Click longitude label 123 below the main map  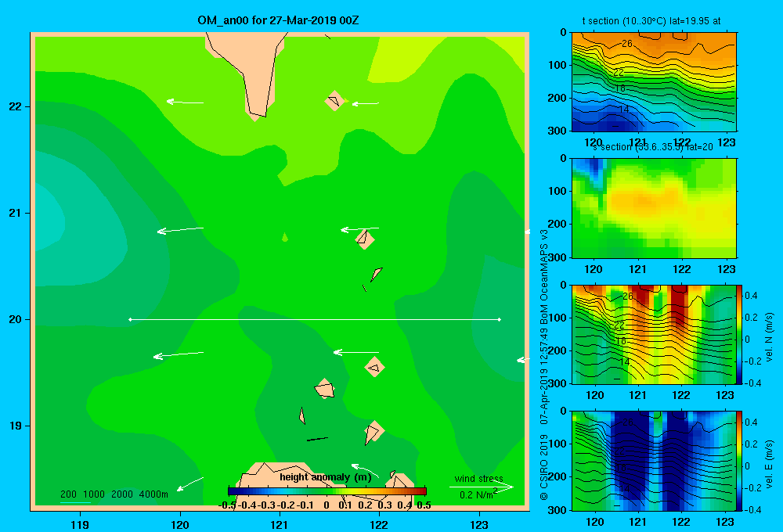pyautogui.click(x=479, y=524)
